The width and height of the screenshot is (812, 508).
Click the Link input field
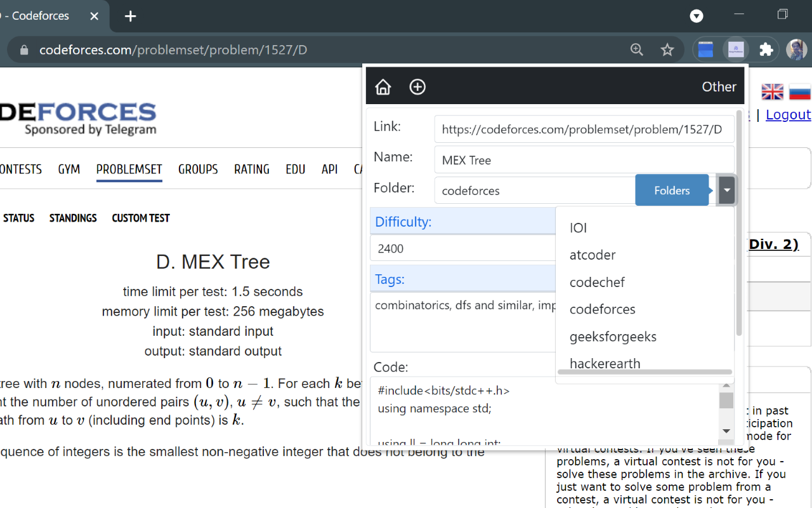[x=584, y=130]
